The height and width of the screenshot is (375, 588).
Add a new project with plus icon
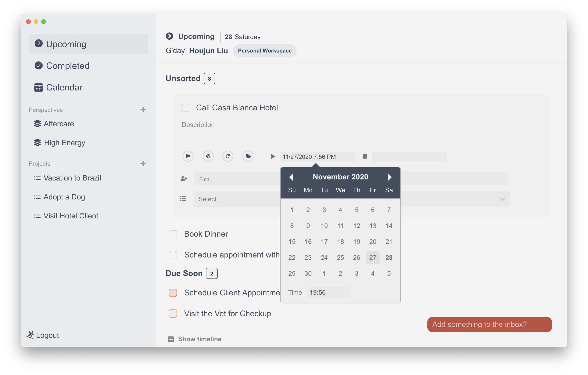[x=143, y=164]
